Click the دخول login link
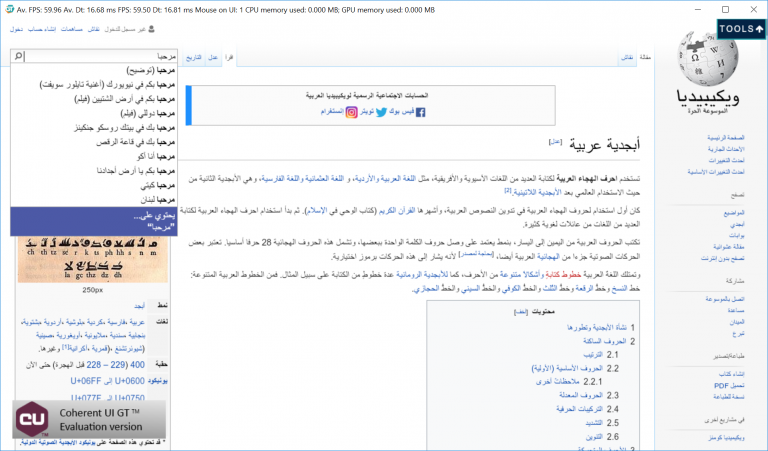Screen dimensions: 768x451 point(17,29)
